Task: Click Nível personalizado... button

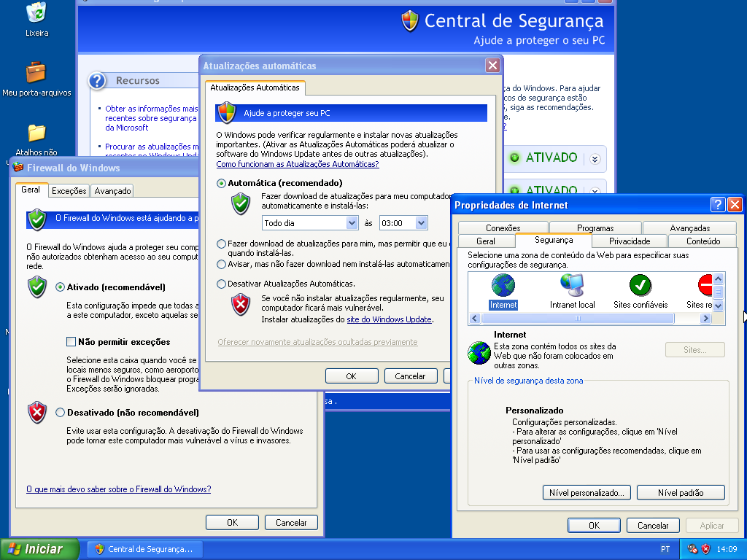Action: click(x=587, y=492)
